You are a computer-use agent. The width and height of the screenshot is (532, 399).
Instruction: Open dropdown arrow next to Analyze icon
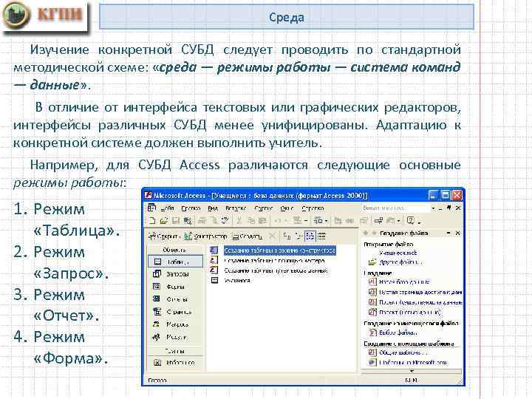327,221
